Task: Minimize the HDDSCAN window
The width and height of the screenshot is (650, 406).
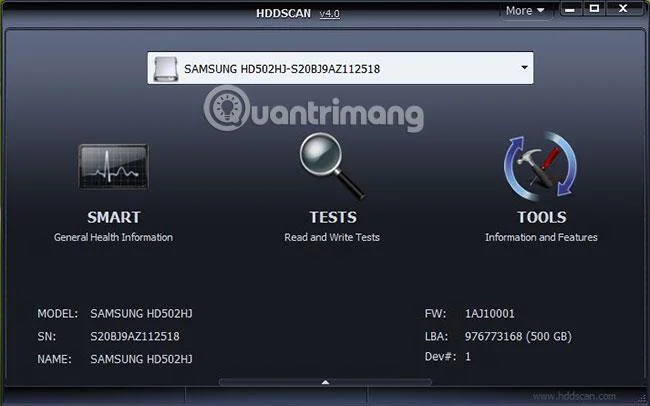Action: coord(570,9)
